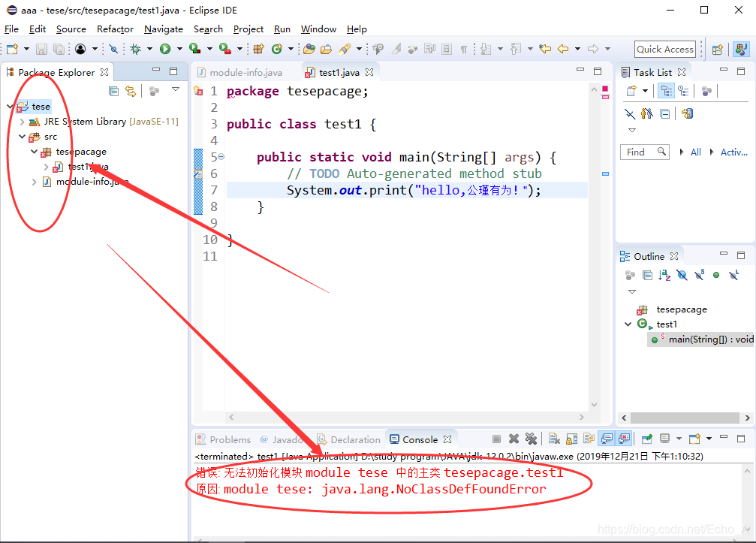Create a new Java Class

pos(277,49)
